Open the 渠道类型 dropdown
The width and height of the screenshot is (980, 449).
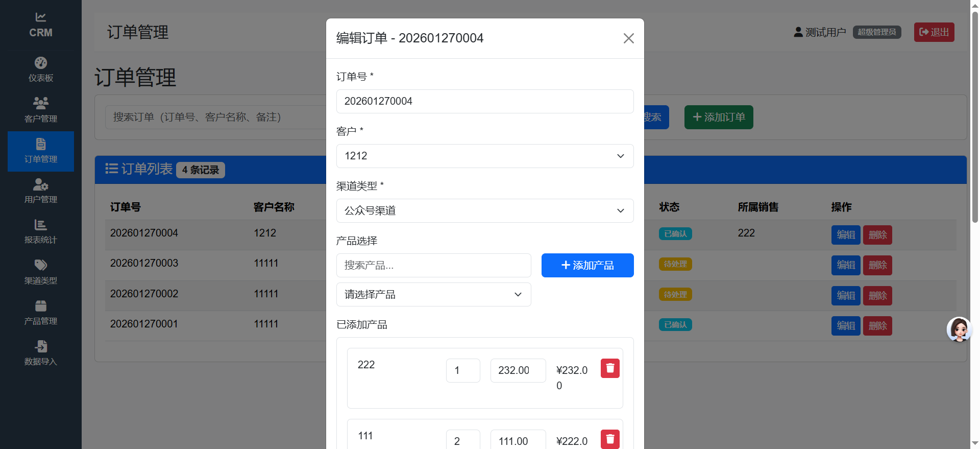tap(484, 210)
